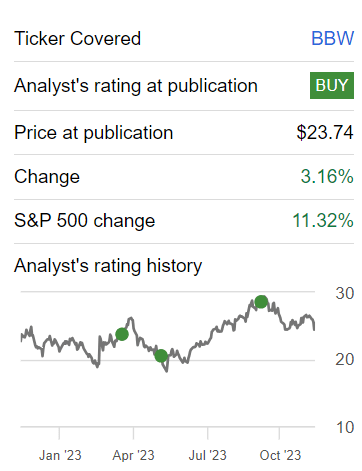Click the Analyst's rating at publication label
The image size is (362, 471).
136,86
